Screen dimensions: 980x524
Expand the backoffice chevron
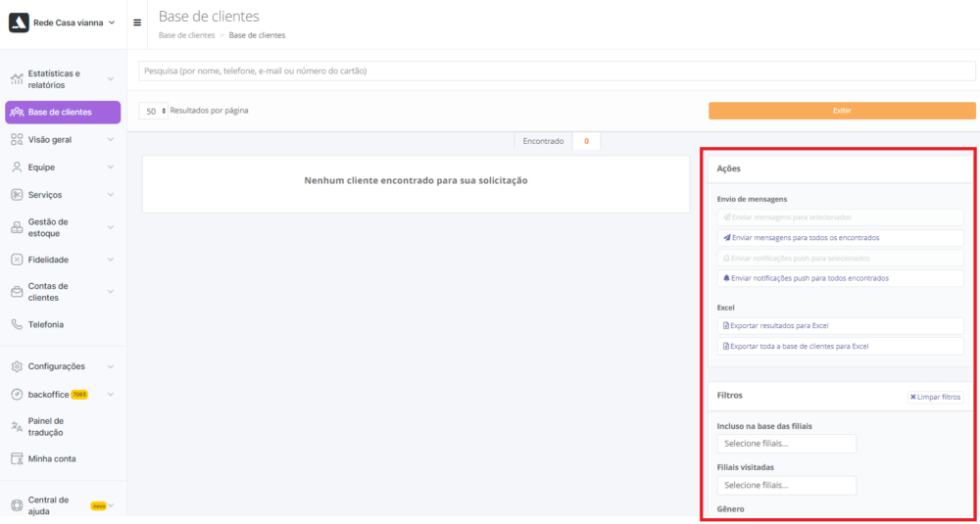111,395
